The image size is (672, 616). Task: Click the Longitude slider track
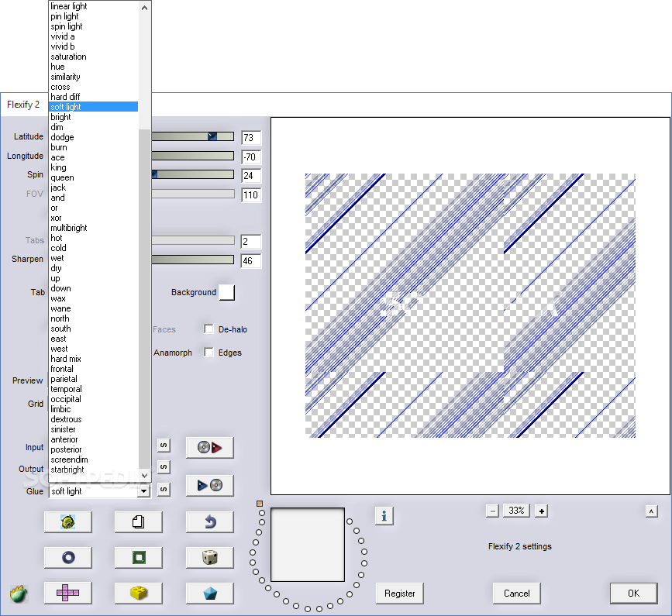pyautogui.click(x=193, y=156)
